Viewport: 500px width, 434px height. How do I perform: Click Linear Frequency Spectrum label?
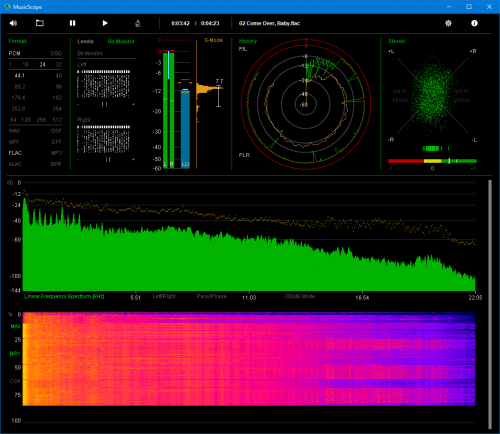(64, 296)
